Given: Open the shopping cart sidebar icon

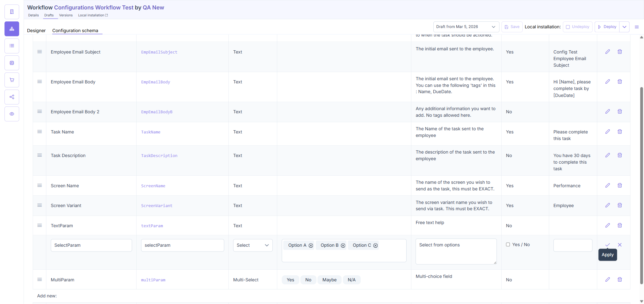Looking at the screenshot, I should pyautogui.click(x=12, y=80).
